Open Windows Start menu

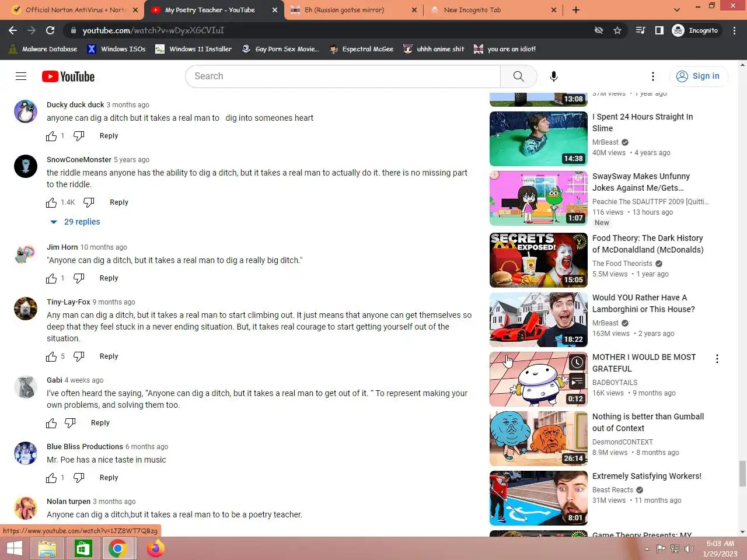(15, 549)
